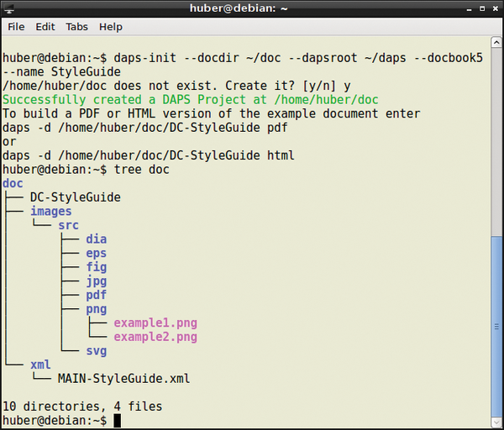Click the 'dia' directory entry
Screen dimensions: 504x430
click(96, 239)
